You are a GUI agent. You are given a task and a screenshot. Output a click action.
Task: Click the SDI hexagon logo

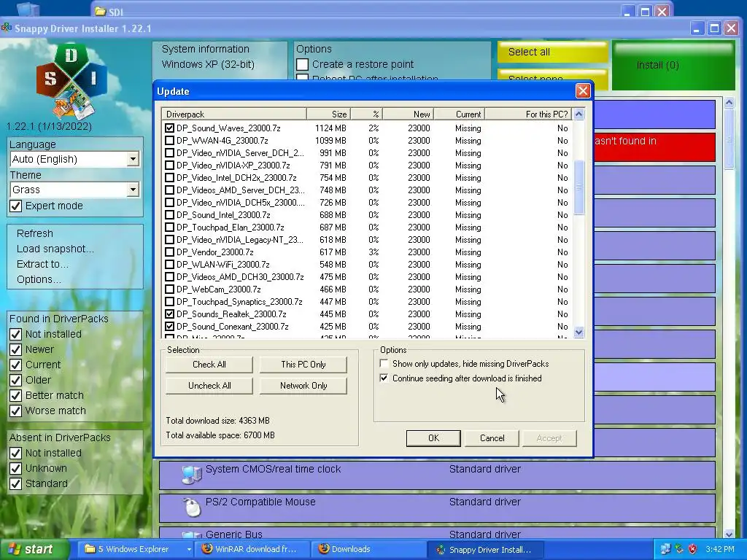pos(71,80)
